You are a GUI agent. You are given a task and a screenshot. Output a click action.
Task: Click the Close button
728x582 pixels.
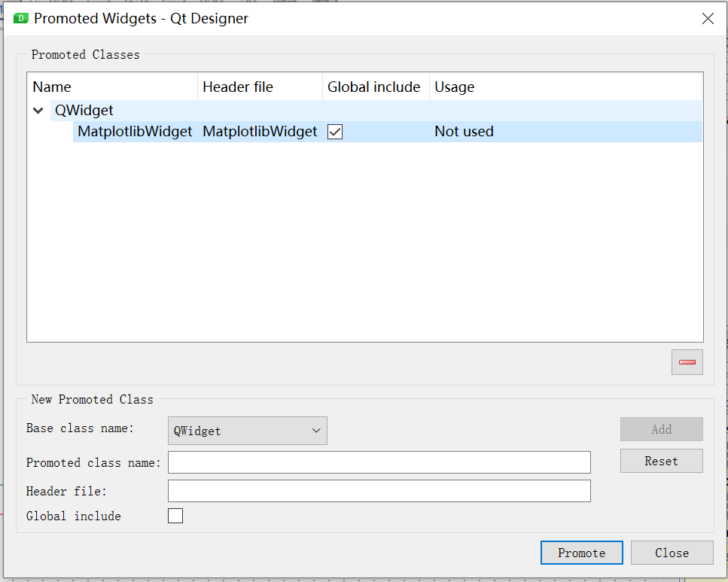click(x=672, y=553)
